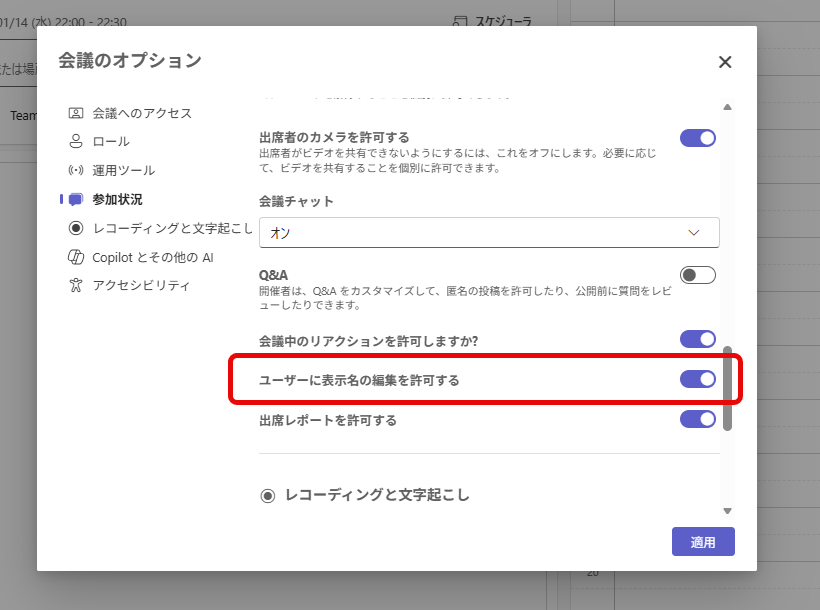Click the 参加状況 chat bubble icon
Image resolution: width=820 pixels, height=610 pixels.
click(x=75, y=200)
